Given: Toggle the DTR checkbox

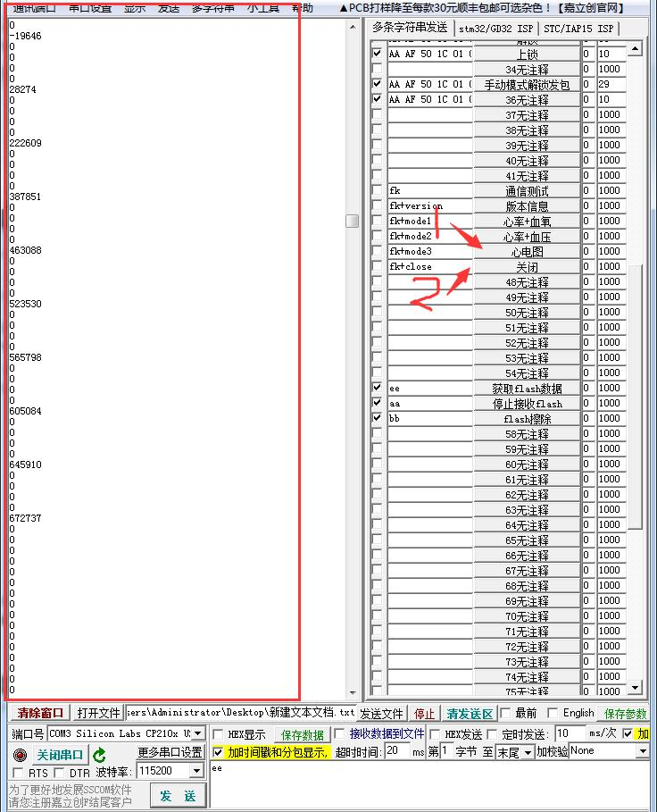Looking at the screenshot, I should 59,773.
